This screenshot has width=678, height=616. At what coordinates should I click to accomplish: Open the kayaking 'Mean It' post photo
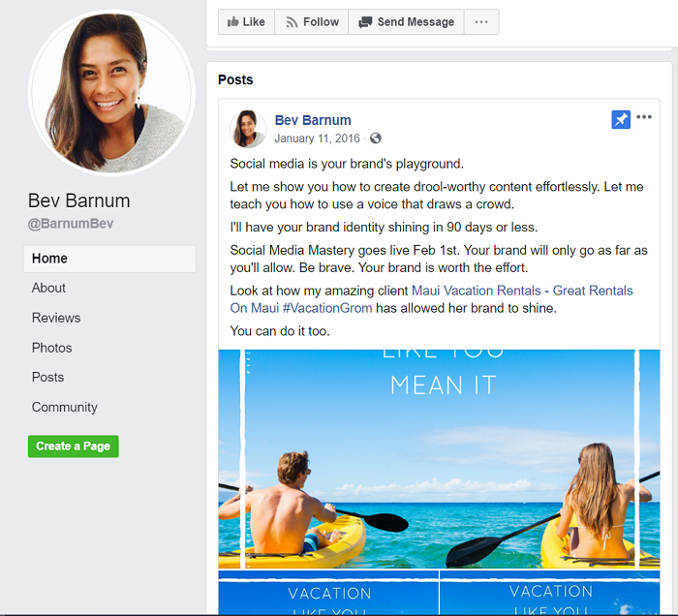[439, 459]
